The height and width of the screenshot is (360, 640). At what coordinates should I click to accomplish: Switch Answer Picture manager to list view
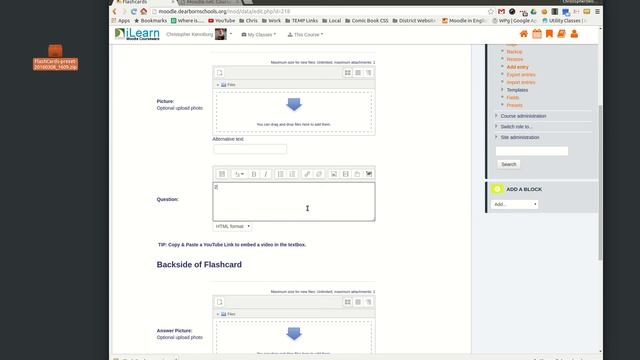point(358,302)
